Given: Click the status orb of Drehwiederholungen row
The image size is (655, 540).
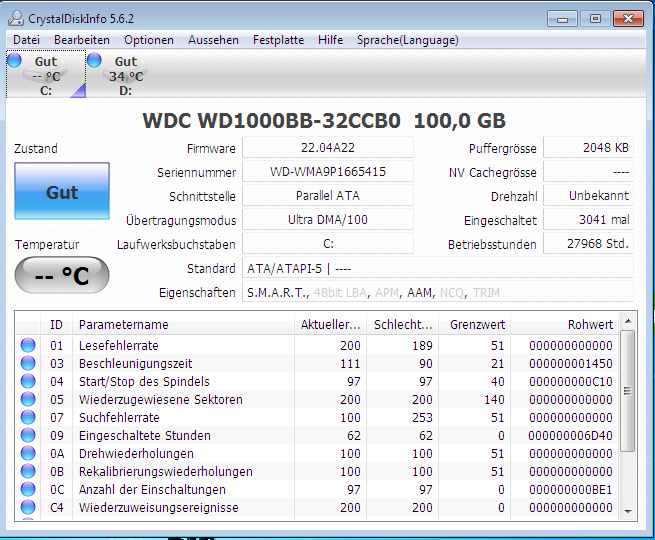Looking at the screenshot, I should point(28,454).
